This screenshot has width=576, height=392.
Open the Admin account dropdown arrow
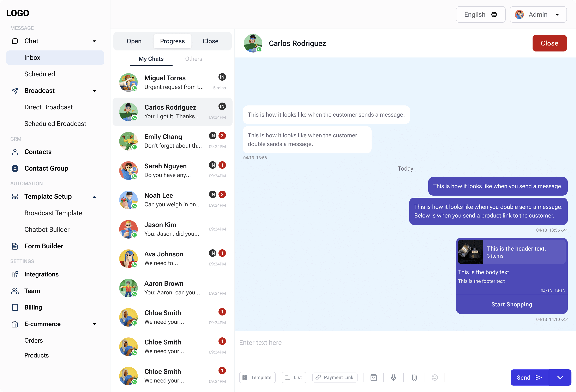coord(557,15)
